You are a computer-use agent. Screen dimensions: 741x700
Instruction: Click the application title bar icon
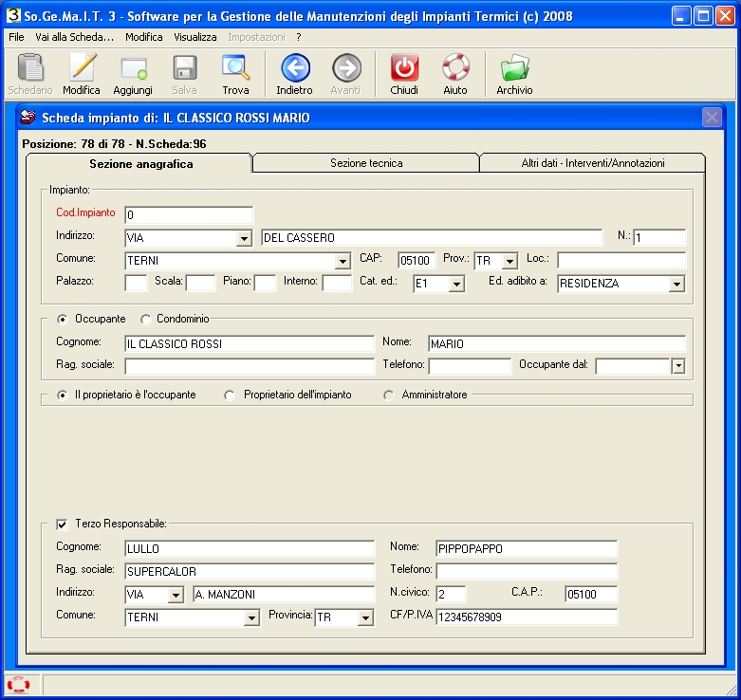point(13,15)
